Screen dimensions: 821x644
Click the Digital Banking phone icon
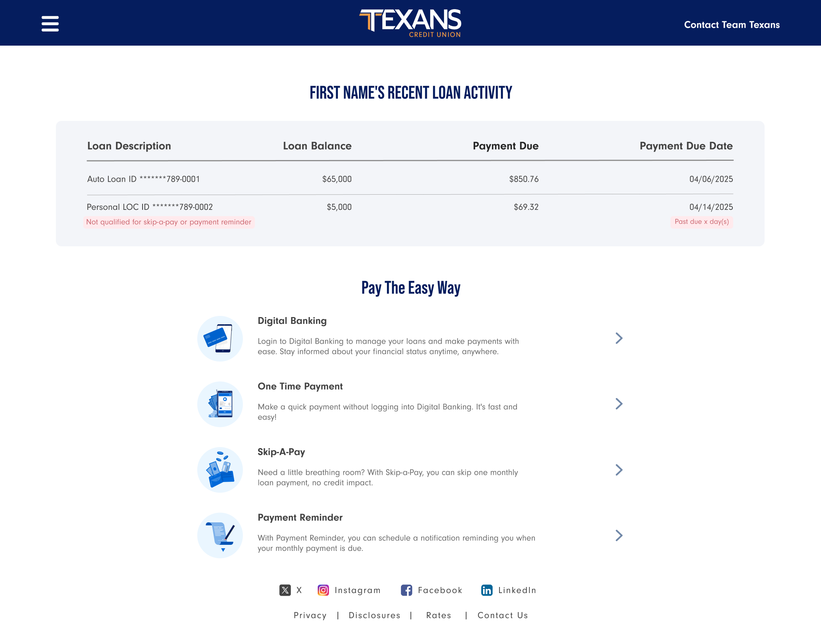(x=220, y=338)
